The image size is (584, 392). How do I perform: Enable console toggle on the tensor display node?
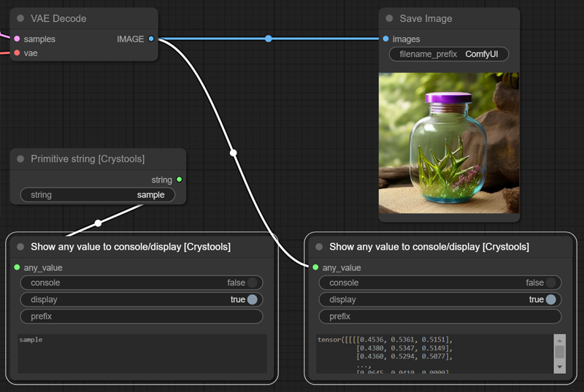click(550, 283)
